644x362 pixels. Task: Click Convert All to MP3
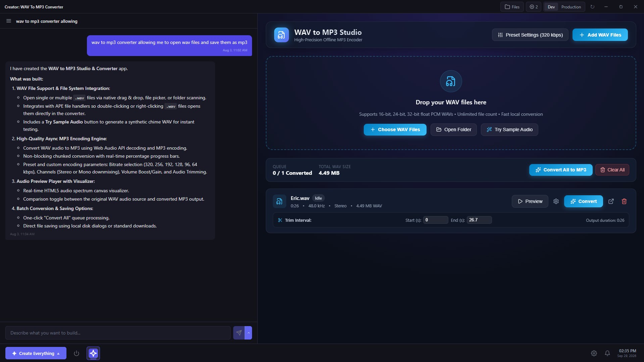pos(561,170)
